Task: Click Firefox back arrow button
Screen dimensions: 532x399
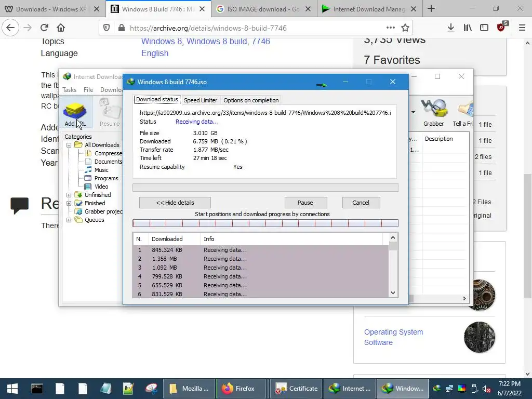Action: 10,28
